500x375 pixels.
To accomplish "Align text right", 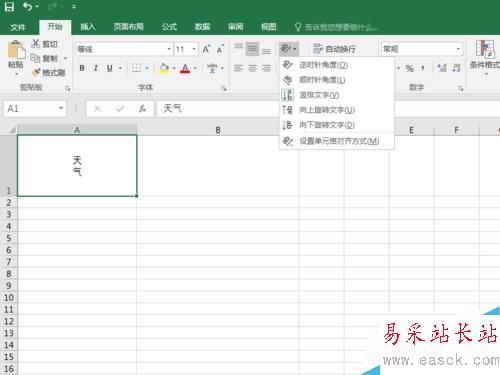I will pyautogui.click(x=266, y=68).
